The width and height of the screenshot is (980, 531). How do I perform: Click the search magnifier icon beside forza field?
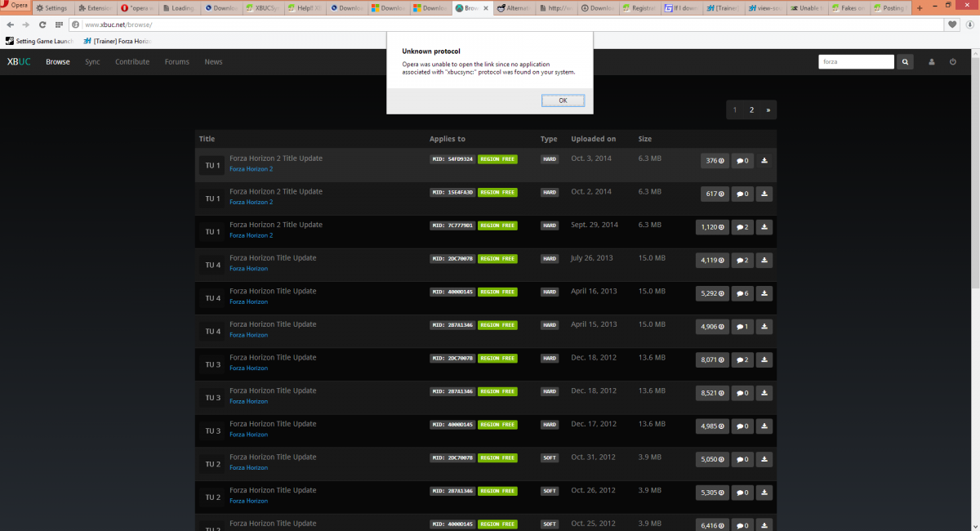(x=906, y=62)
